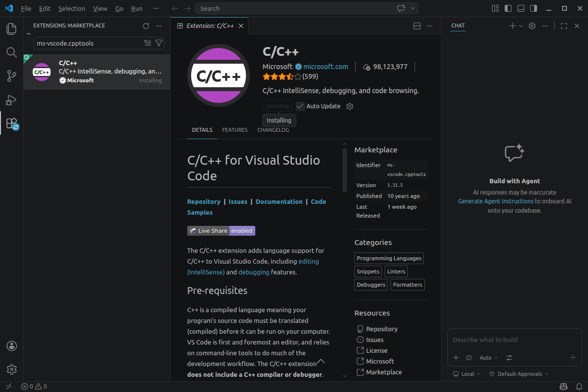Clear extensions search results
Image resolution: width=588 pixels, height=392 pixels.
(147, 43)
